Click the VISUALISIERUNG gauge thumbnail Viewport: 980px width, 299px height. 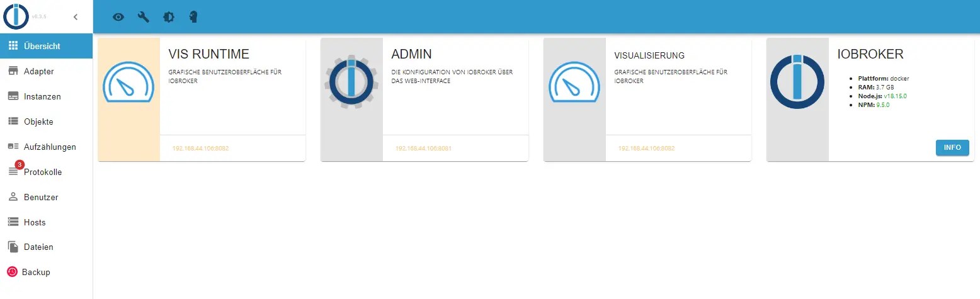pyautogui.click(x=574, y=82)
